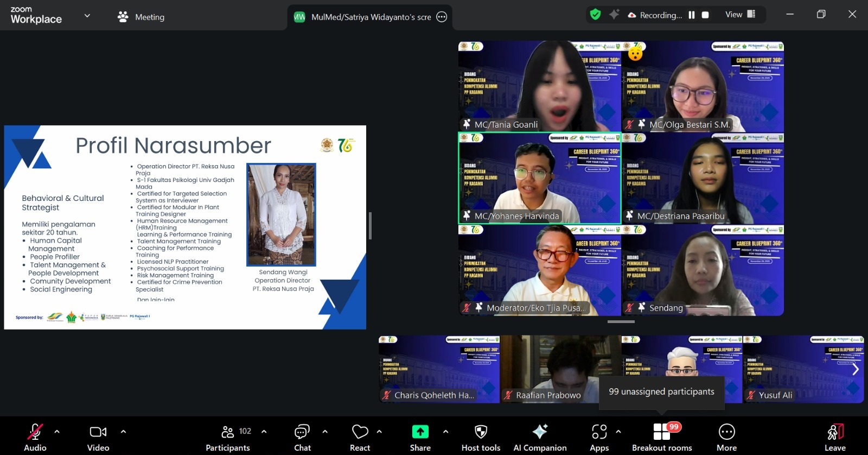The width and height of the screenshot is (868, 455).
Task: Open Breakout rooms
Action: click(x=662, y=436)
